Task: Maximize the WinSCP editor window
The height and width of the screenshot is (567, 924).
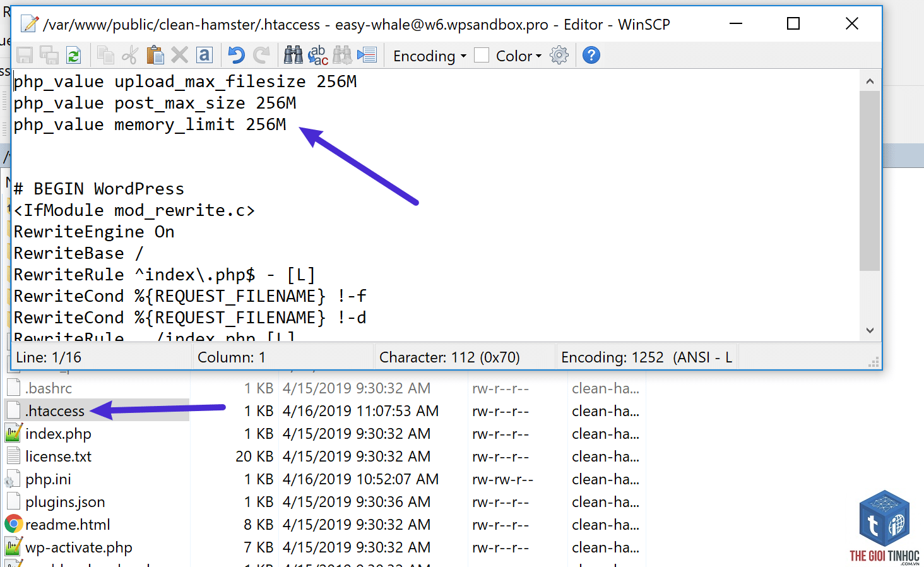Action: pyautogui.click(x=793, y=24)
